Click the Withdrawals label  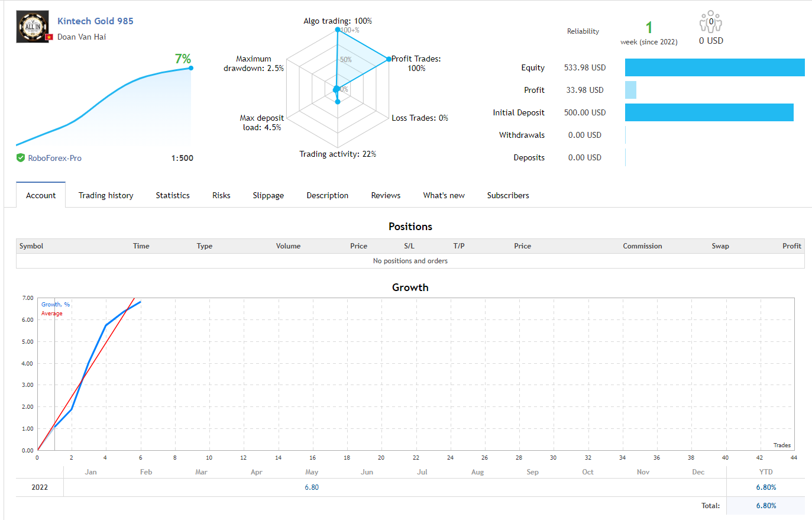pyautogui.click(x=522, y=135)
